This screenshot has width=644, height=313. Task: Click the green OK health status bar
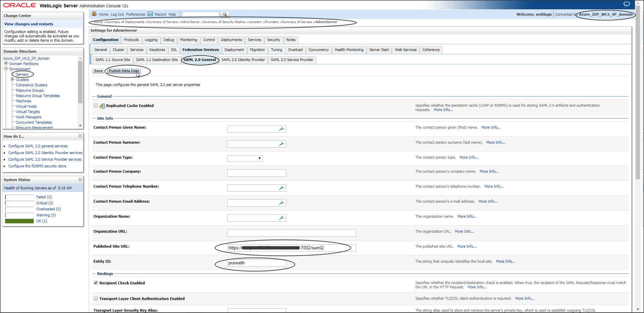pyautogui.click(x=19, y=221)
